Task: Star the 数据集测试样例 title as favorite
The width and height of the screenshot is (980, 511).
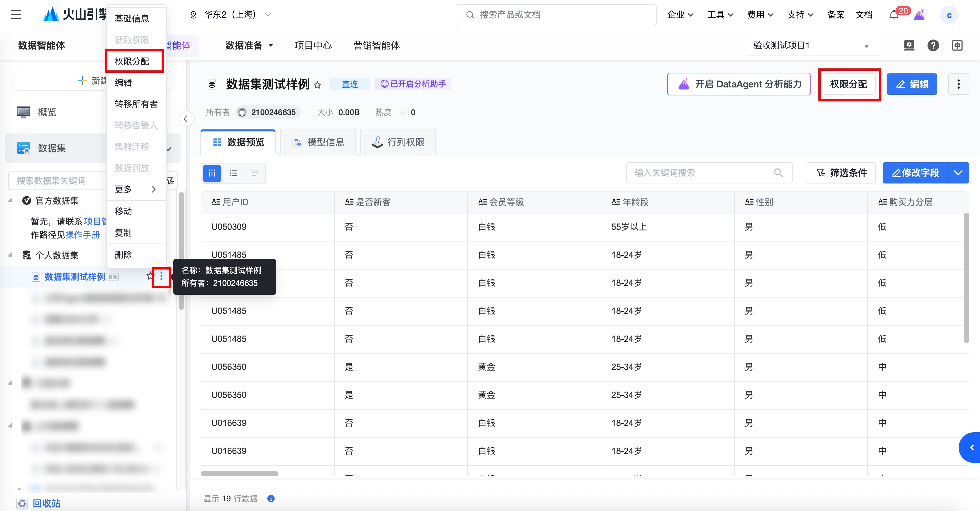Action: (317, 85)
